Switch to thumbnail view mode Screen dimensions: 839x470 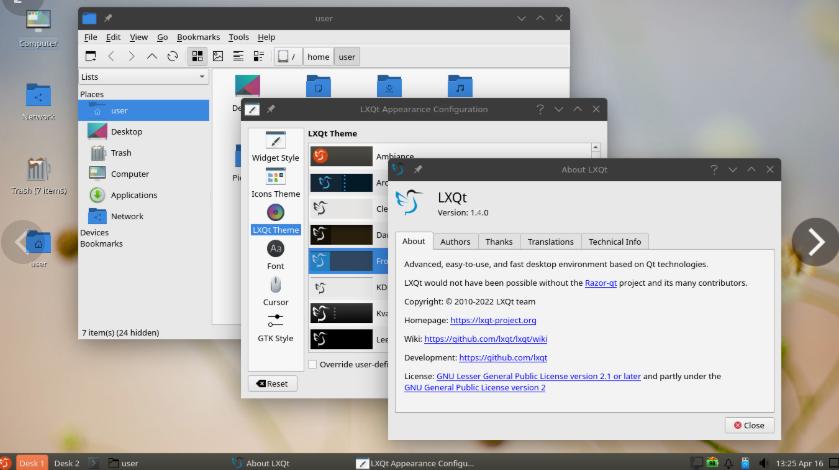point(218,56)
